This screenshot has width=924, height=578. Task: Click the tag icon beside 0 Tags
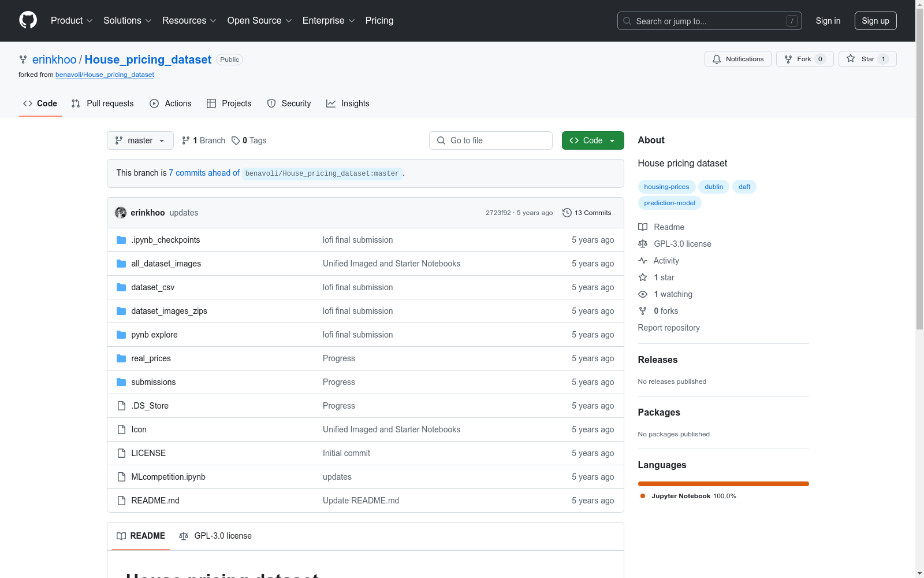pyautogui.click(x=236, y=140)
